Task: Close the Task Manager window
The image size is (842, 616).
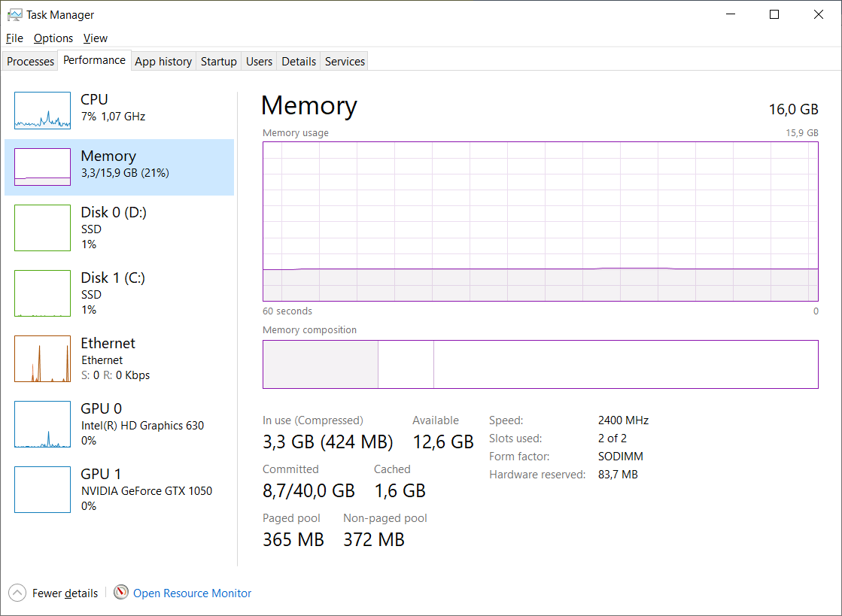Action: [819, 14]
